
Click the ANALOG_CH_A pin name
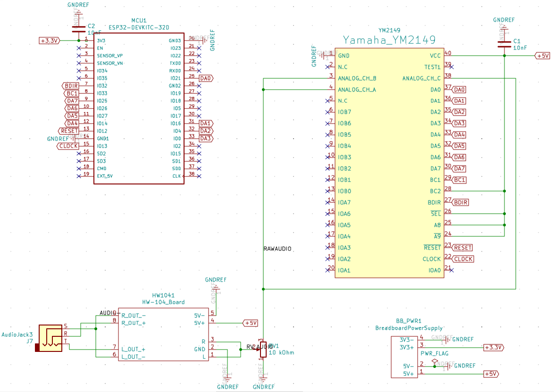point(357,89)
